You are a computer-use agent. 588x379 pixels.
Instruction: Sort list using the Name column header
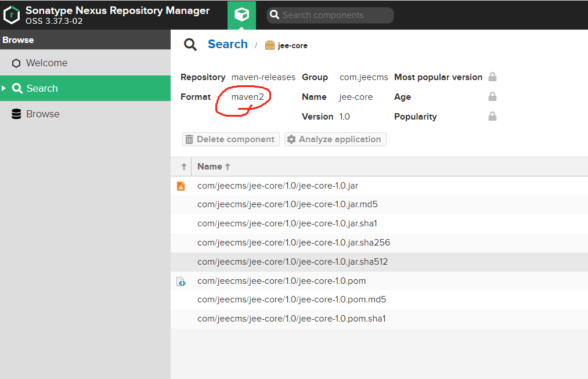210,167
